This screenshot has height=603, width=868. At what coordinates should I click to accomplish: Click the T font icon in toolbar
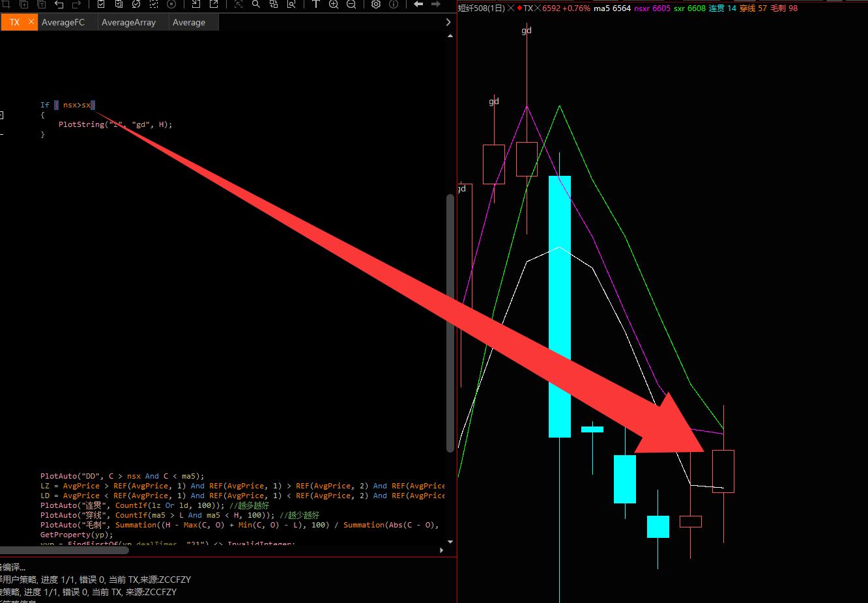pyautogui.click(x=315, y=4)
